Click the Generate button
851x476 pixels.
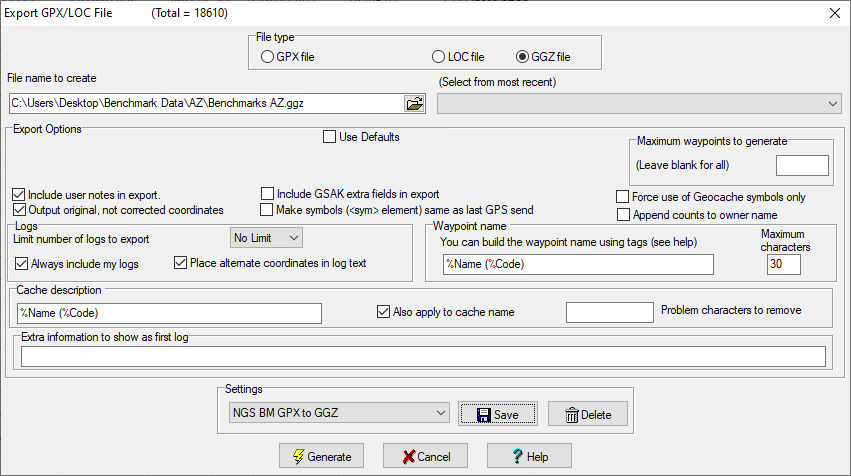322,456
